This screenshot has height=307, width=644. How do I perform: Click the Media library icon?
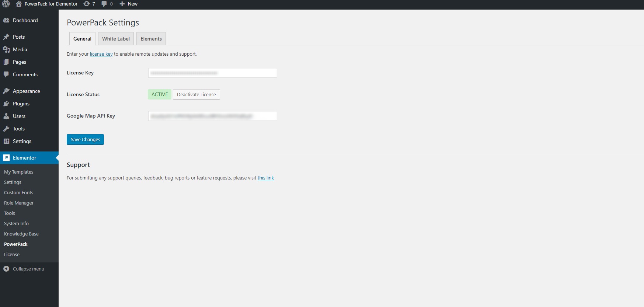6,49
